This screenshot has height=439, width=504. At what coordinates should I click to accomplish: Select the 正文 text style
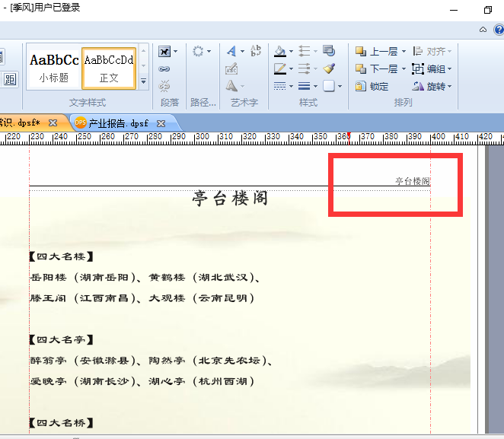109,68
